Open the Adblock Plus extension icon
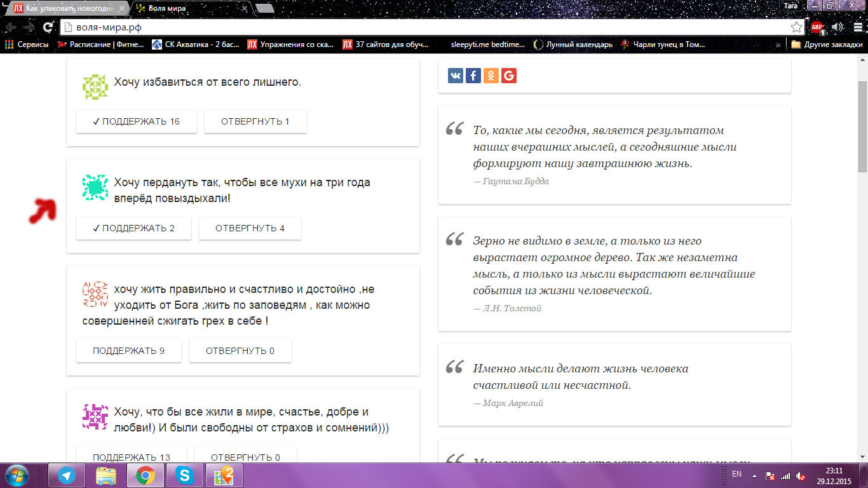The width and height of the screenshot is (868, 488). (x=817, y=27)
